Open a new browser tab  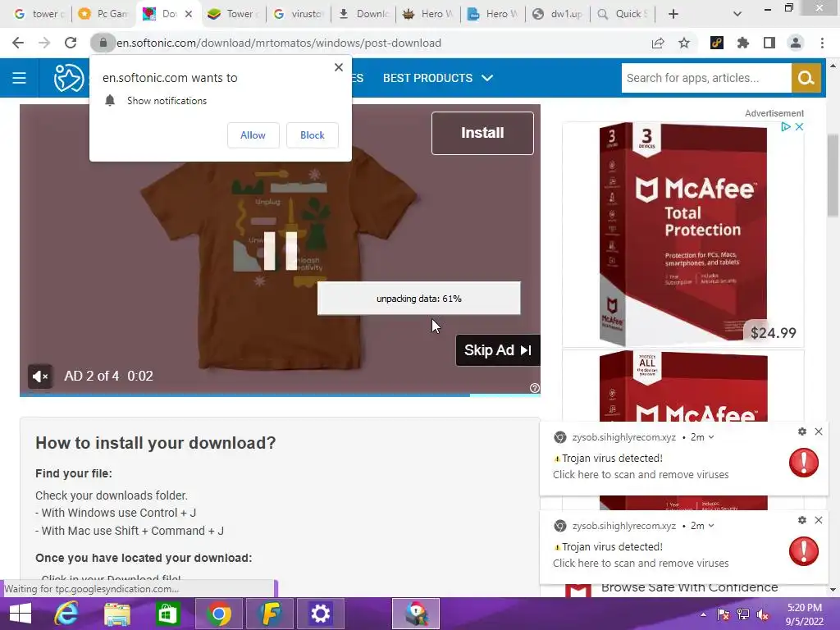(x=673, y=14)
